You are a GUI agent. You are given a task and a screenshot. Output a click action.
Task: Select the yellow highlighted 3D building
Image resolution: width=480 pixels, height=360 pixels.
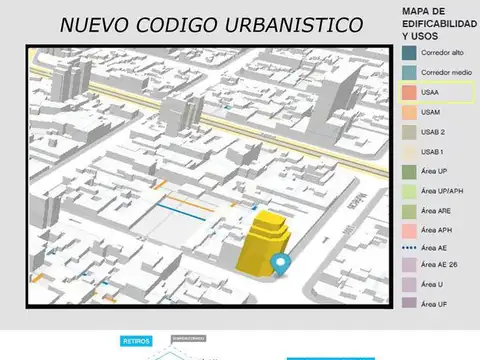click(x=263, y=243)
